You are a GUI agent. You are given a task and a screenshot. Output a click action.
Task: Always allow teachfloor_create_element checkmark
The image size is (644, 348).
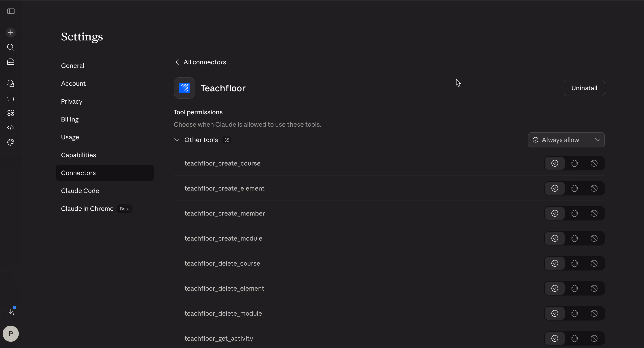pyautogui.click(x=555, y=188)
